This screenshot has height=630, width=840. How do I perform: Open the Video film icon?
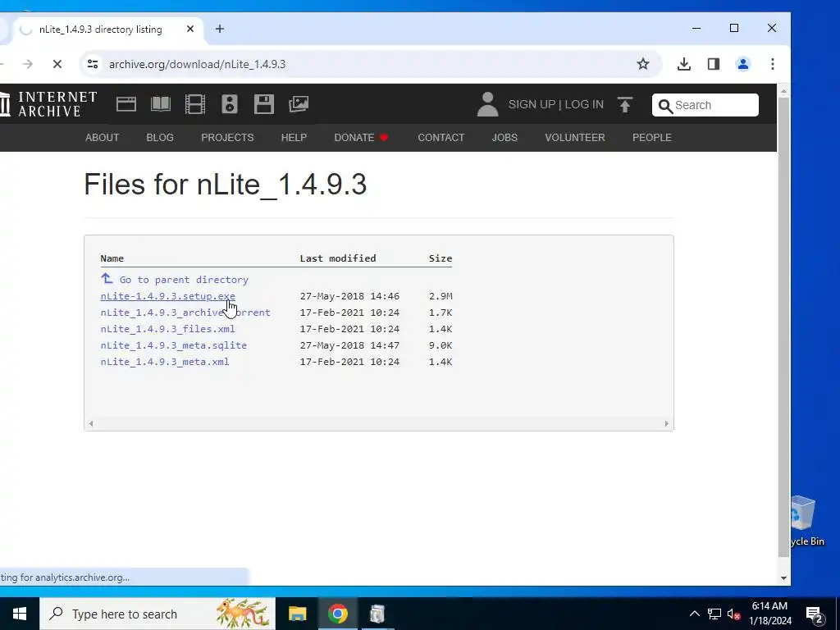click(x=195, y=104)
